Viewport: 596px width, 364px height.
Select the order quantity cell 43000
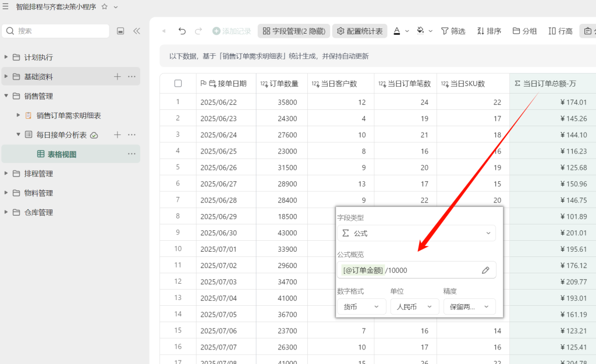pyautogui.click(x=282, y=233)
